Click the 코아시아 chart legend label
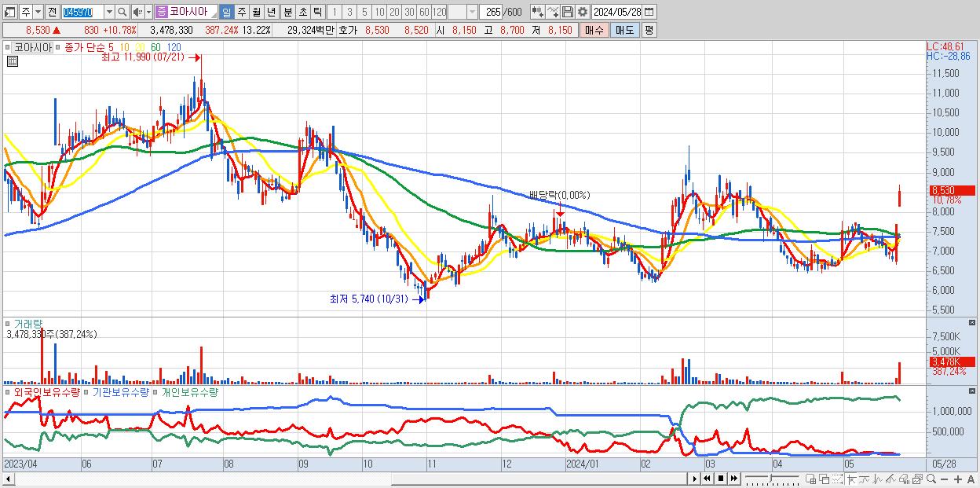 pyautogui.click(x=34, y=47)
